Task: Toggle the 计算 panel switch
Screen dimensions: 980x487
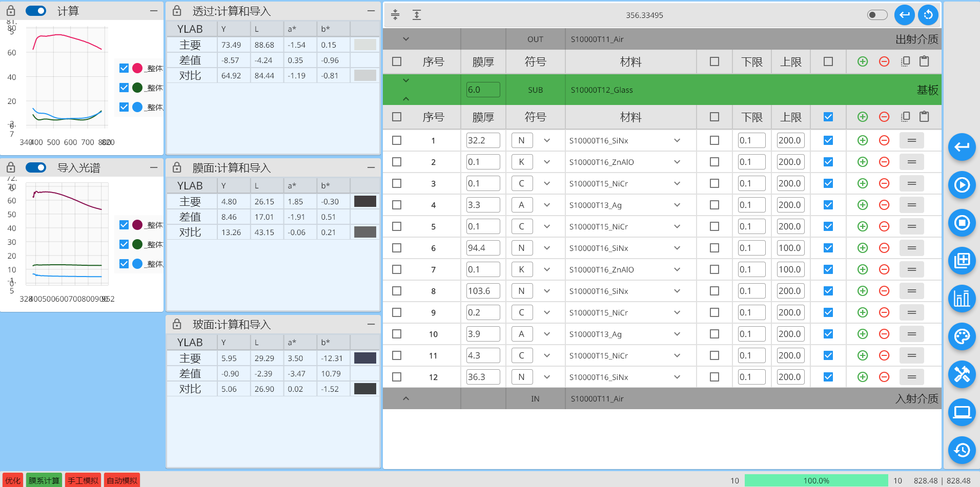Action: coord(36,11)
